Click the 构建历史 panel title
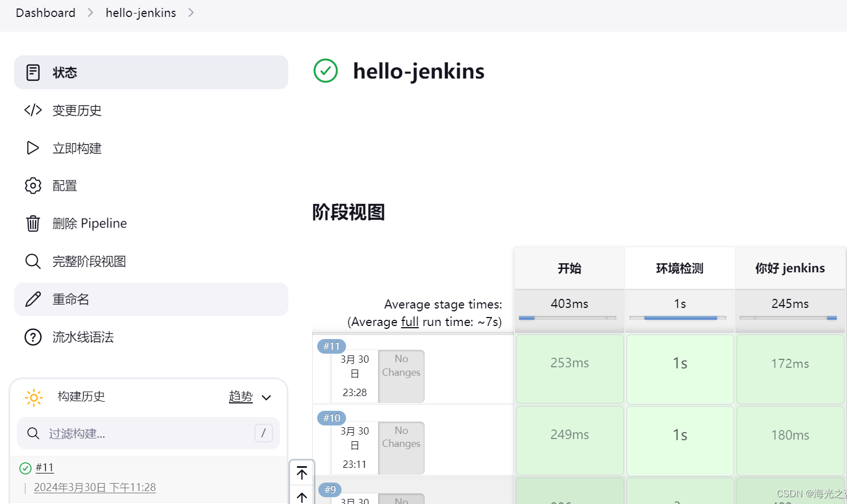847x504 pixels. [81, 397]
